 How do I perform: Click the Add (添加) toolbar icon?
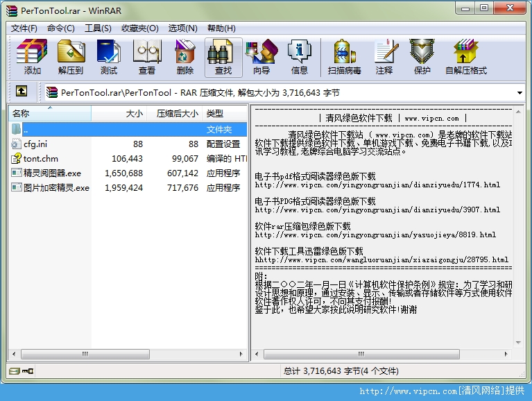point(32,51)
